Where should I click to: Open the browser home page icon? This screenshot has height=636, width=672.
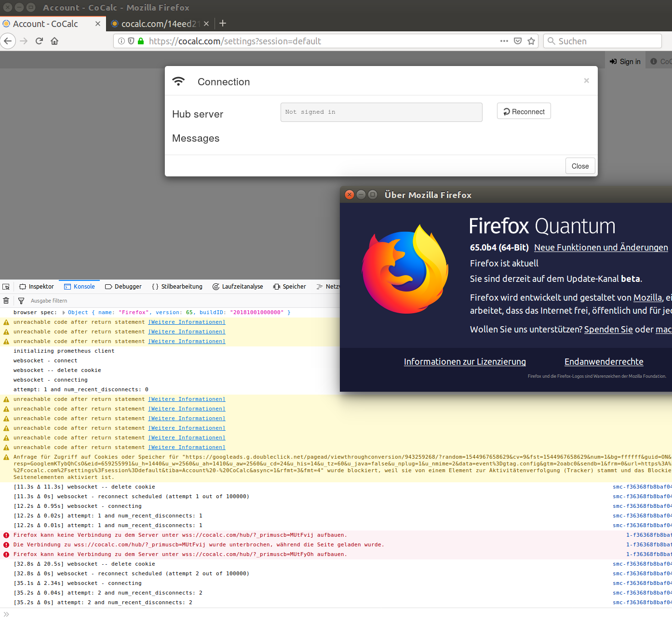pos(54,41)
